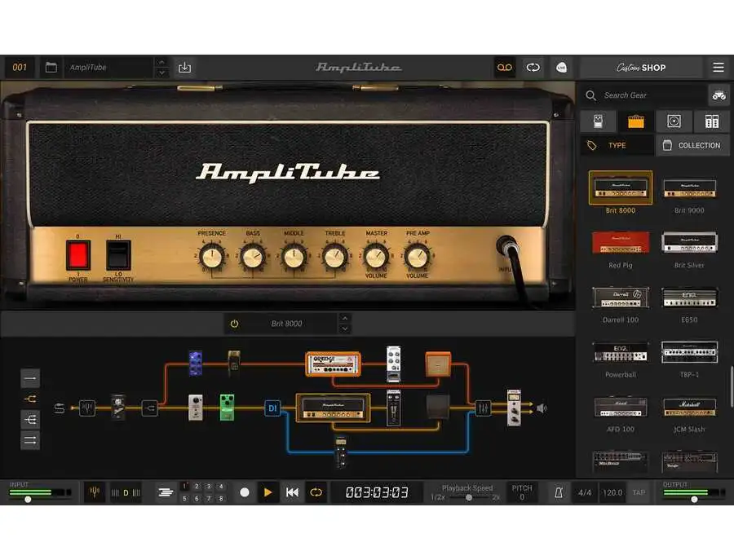Select three-way split routing icon
734x560 pixels.
point(30,420)
